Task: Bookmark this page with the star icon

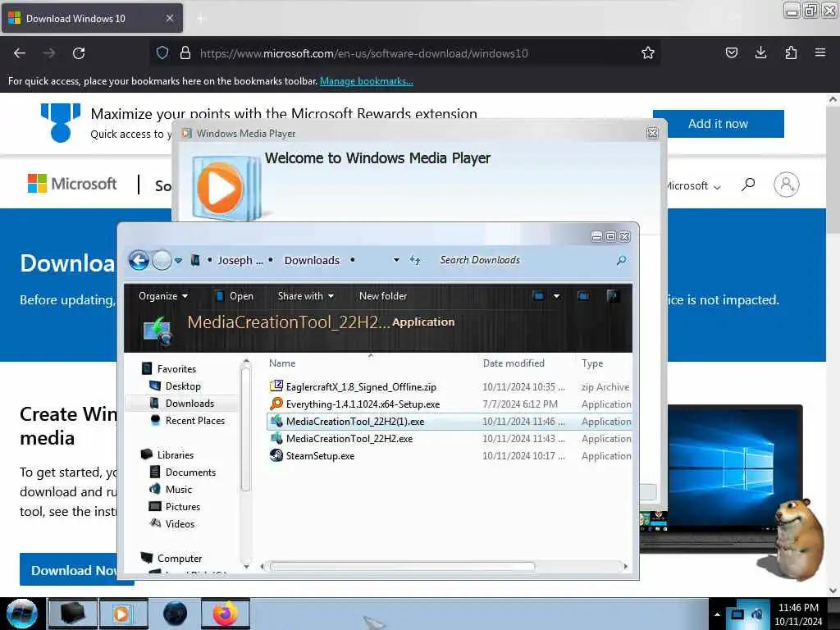Action: click(x=648, y=53)
